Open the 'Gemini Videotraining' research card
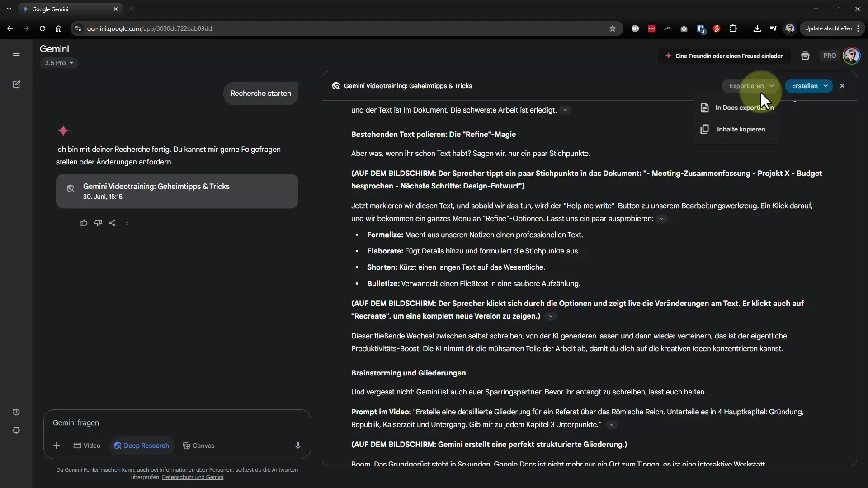868x488 pixels. tap(177, 191)
